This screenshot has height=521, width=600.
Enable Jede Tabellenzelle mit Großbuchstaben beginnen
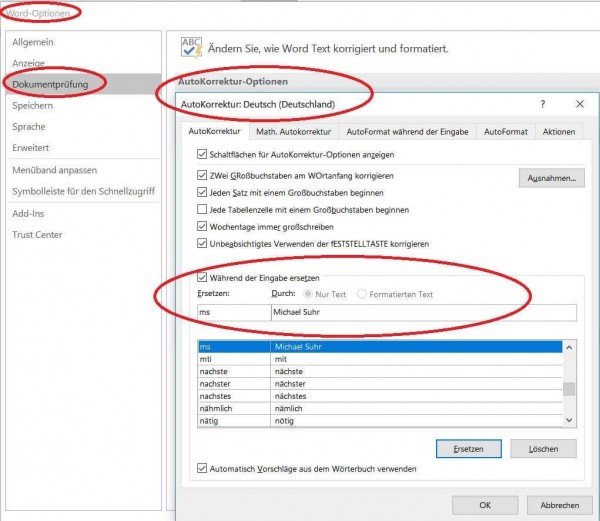point(202,209)
